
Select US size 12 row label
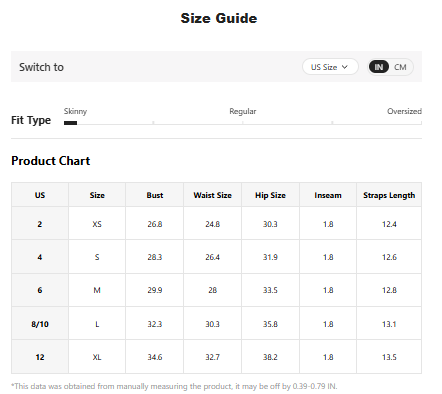pos(40,357)
